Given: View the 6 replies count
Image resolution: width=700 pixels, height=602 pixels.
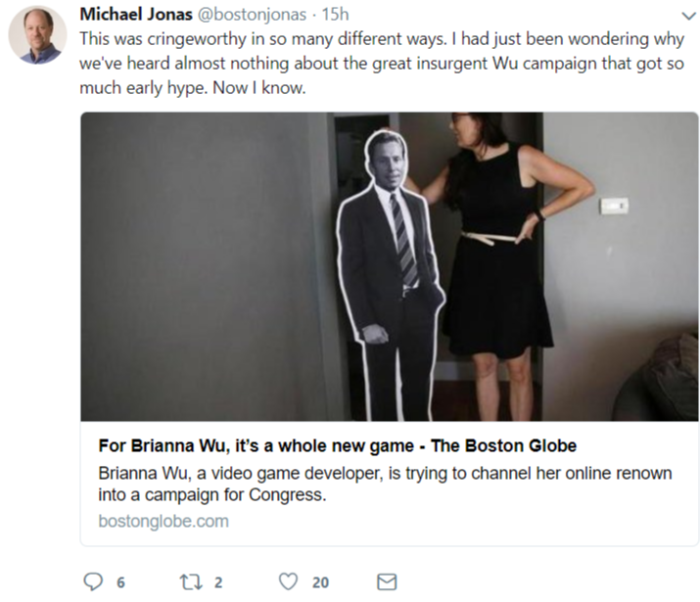Looking at the screenshot, I should (x=120, y=582).
